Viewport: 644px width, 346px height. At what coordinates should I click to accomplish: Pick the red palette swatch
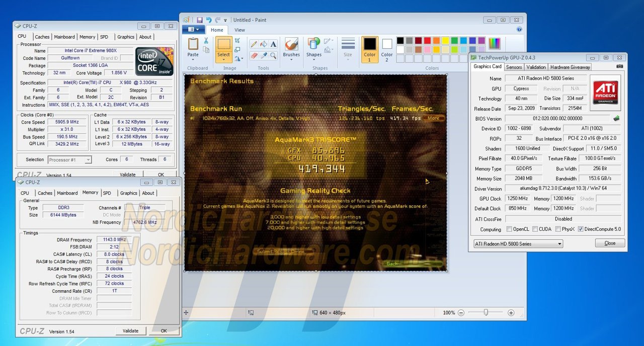click(427, 41)
